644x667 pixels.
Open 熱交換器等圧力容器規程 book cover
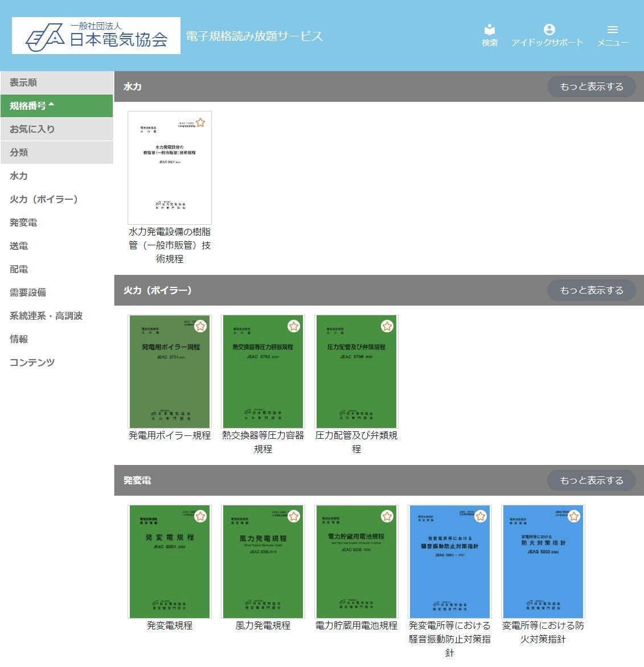click(263, 372)
